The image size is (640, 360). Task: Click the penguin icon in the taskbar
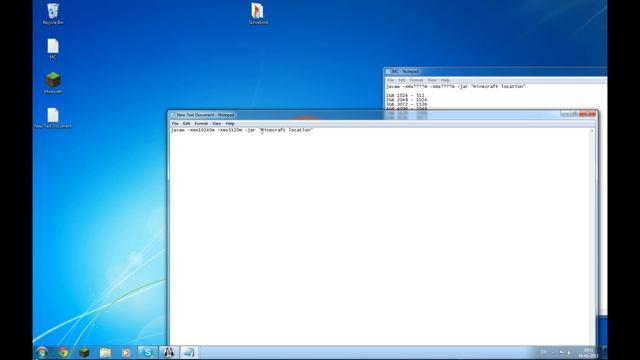pos(169,352)
